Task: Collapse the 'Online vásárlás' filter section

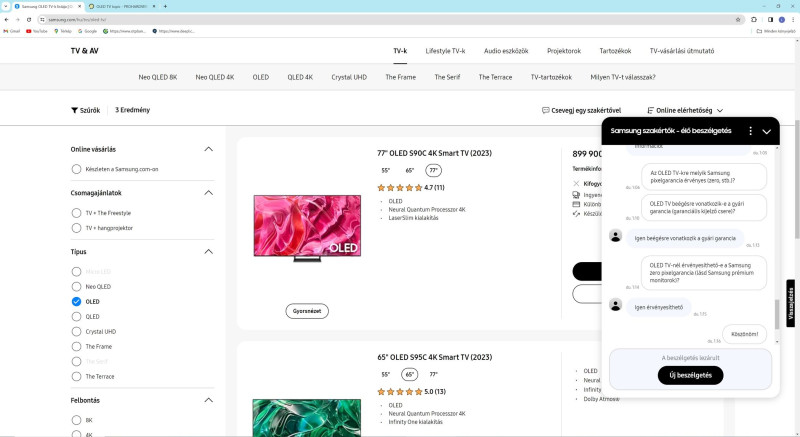Action: 208,149
